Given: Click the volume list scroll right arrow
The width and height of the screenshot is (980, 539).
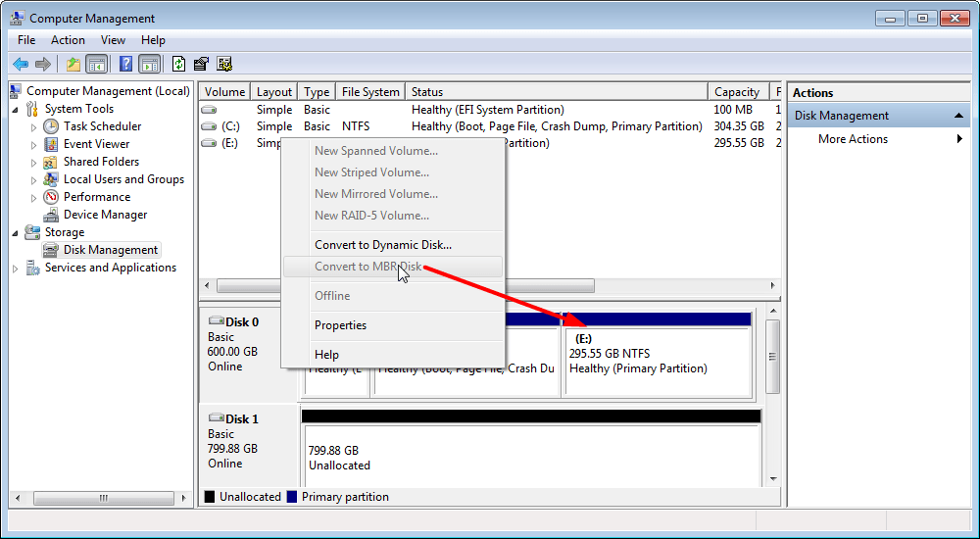Looking at the screenshot, I should pos(773,286).
